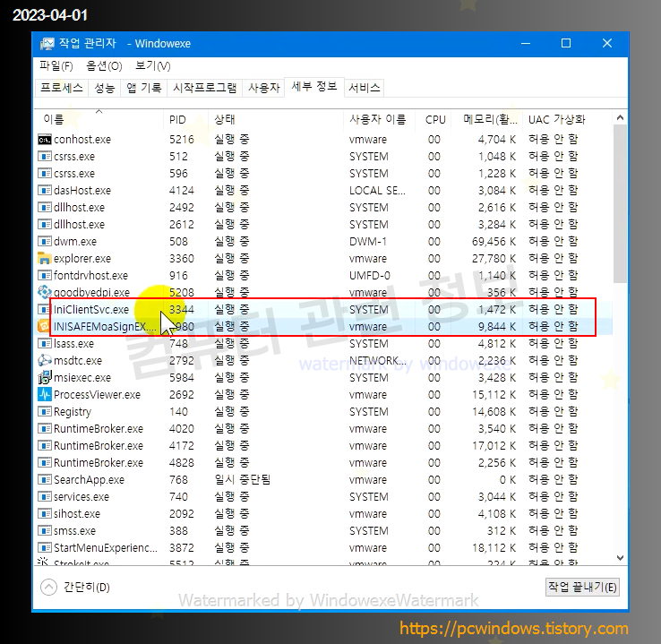Select the 세부 정보 tab
This screenshot has height=644, width=661.
tap(314, 86)
